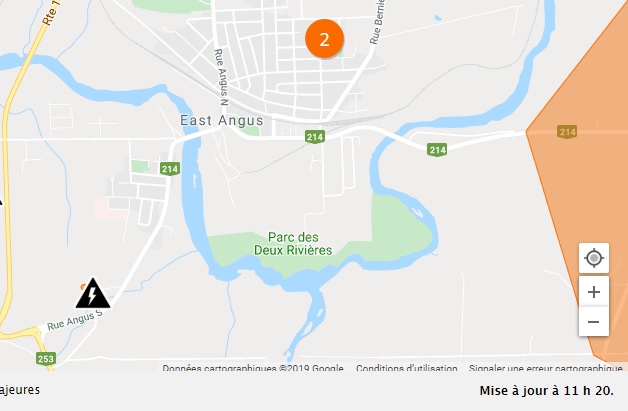The width and height of the screenshot is (628, 411).
Task: Center map on my current location
Action: (594, 258)
